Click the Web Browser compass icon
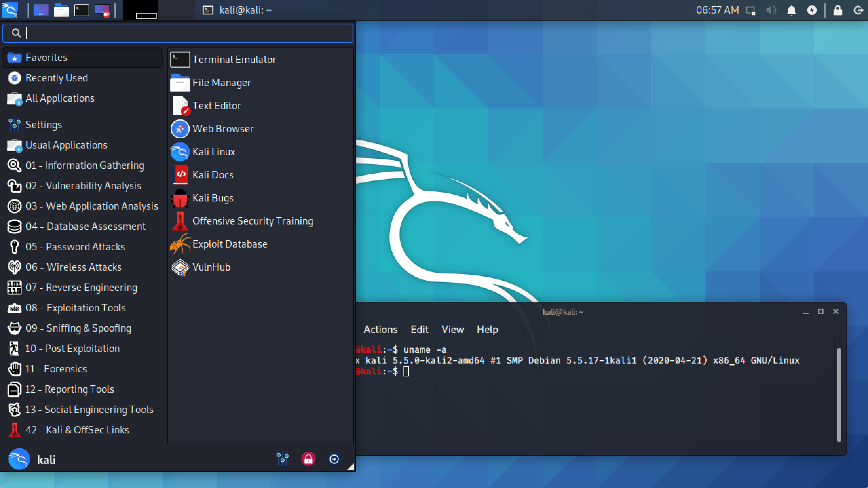The image size is (868, 488). [180, 129]
